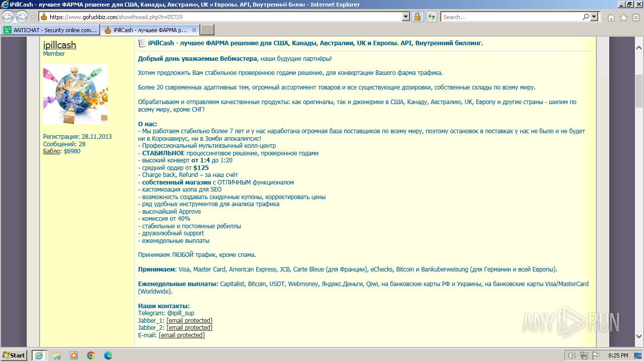Open the Бабло link under the avatar

tap(52, 151)
